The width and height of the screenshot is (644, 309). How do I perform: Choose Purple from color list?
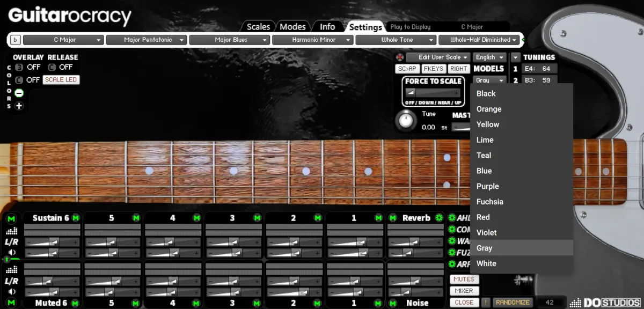pos(522,186)
